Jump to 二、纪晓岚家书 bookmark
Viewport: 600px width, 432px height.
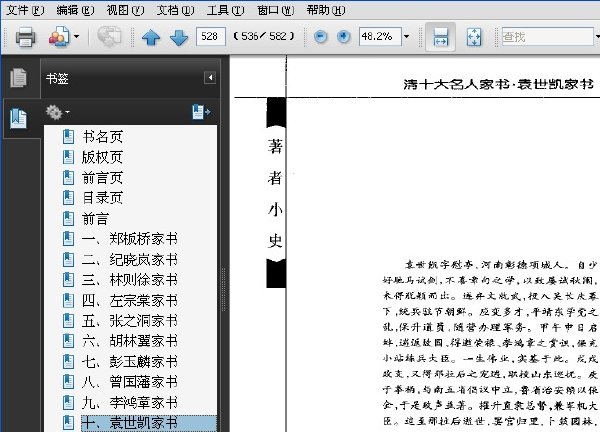coord(130,260)
